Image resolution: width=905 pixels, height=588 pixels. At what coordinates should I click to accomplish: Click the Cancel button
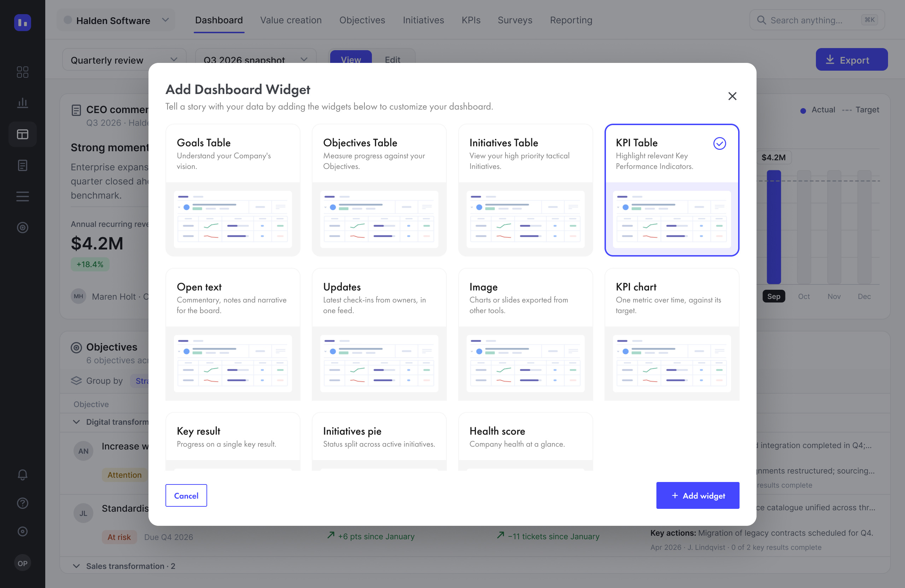click(186, 495)
